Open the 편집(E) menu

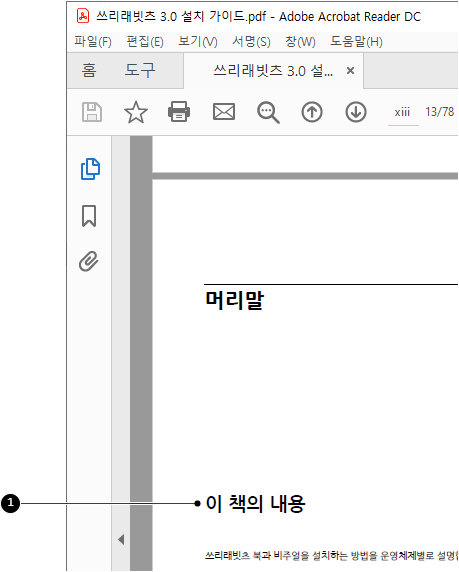145,42
